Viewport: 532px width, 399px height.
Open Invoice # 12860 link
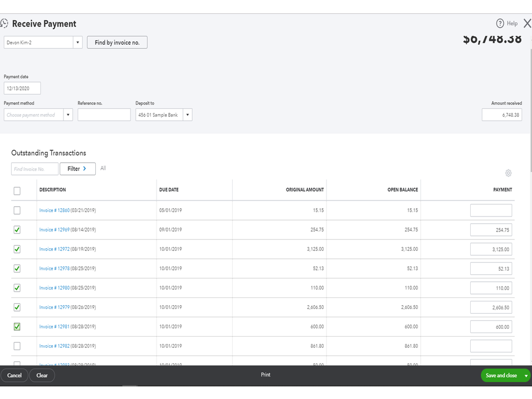54,210
